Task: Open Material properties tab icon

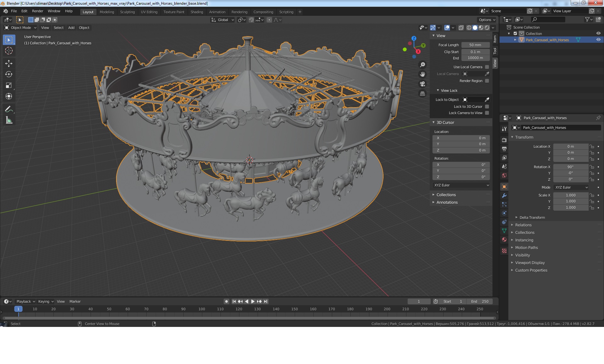Action: 504,240
